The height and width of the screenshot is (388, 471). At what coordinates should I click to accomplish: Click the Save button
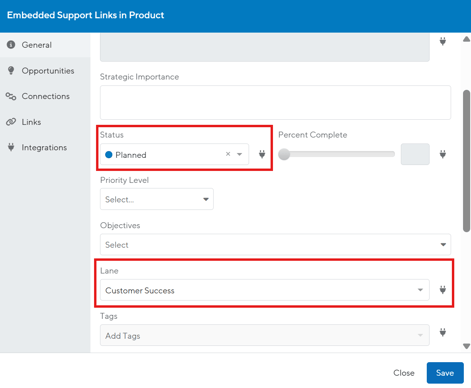click(x=445, y=373)
